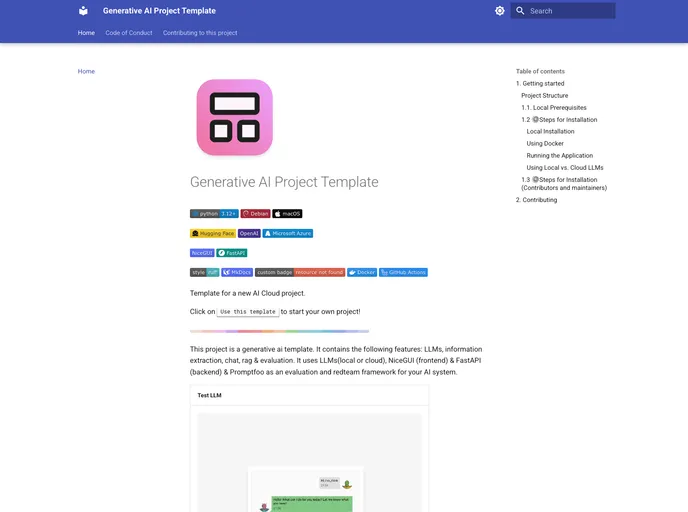Click the magnifier icon in the search bar

(520, 11)
